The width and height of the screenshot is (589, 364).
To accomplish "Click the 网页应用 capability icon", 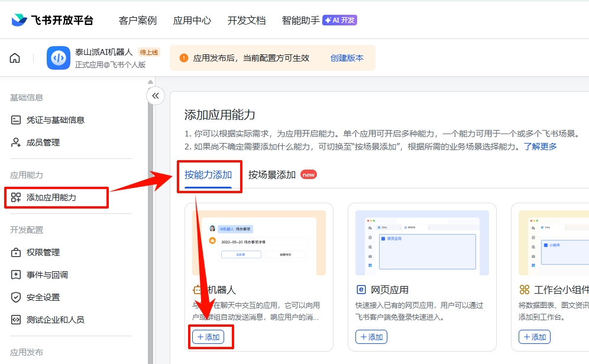I will [361, 290].
